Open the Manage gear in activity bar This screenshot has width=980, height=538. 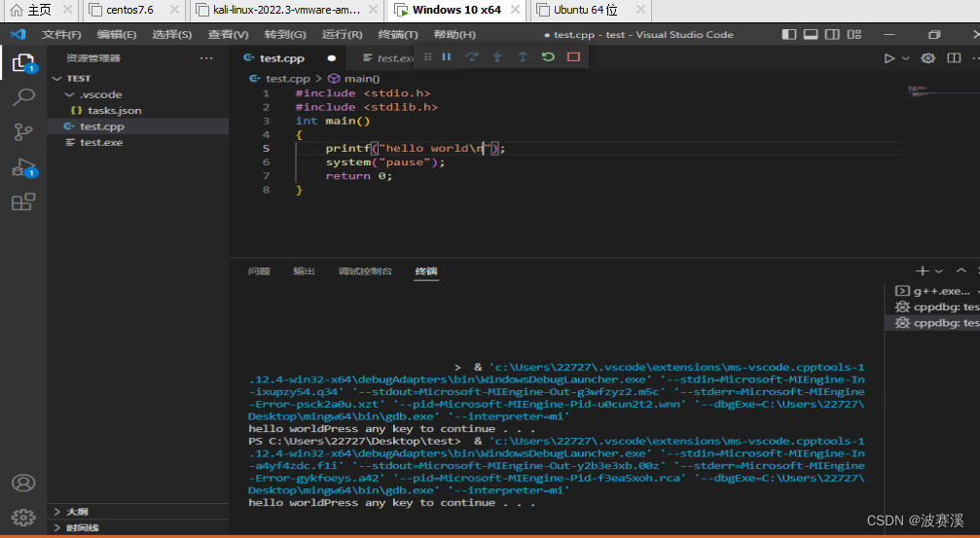[x=23, y=517]
